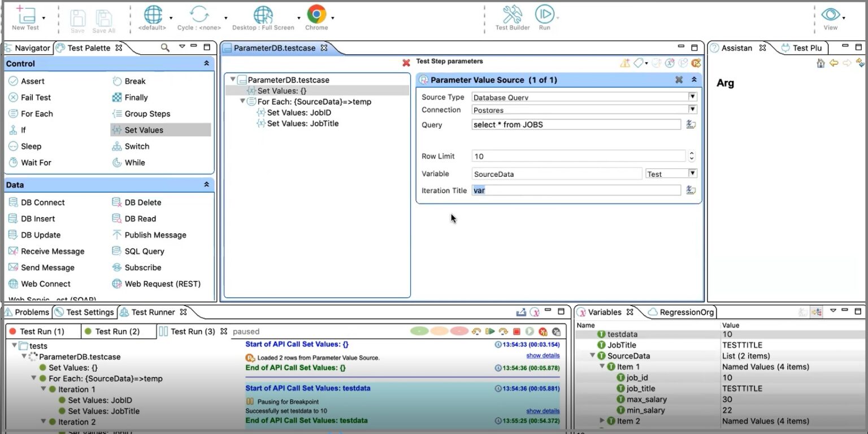Click the stop icon in Test Runner controls
868x434 pixels.
pos(515,332)
